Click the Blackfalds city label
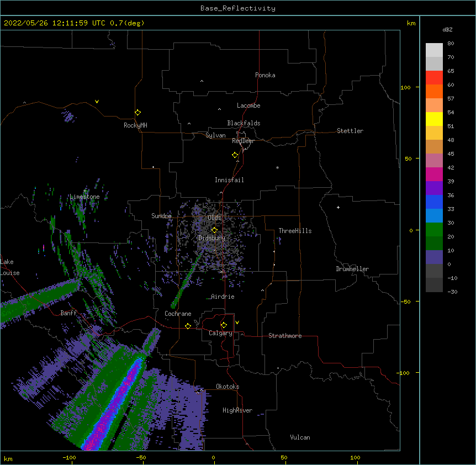 tap(244, 123)
